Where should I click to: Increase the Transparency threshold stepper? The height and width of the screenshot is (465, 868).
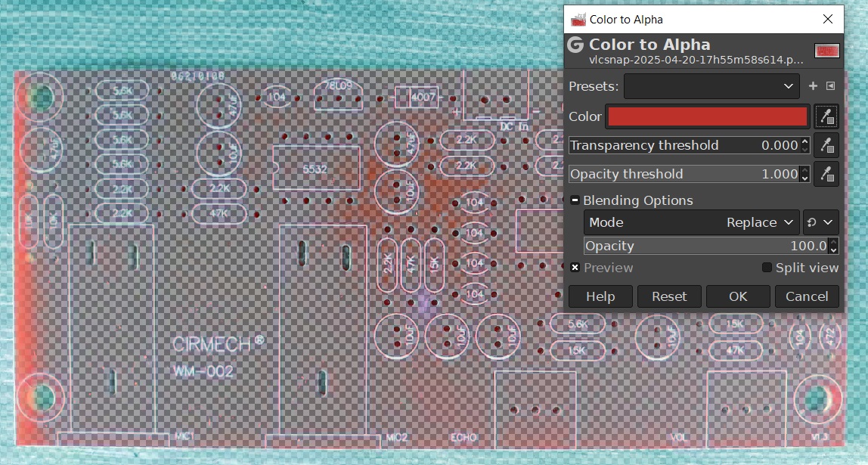point(805,141)
